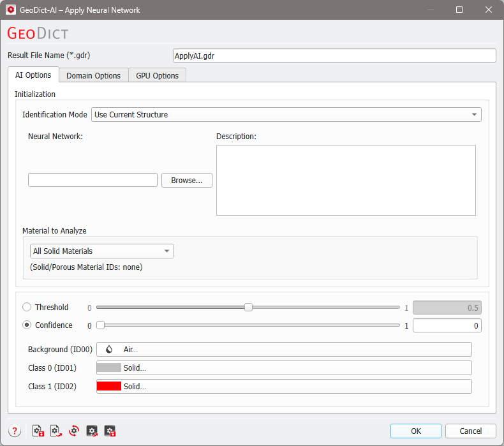Screen dimensions: 504x446
Task: Click the gray Class 0 color swatch
Action: (109, 368)
